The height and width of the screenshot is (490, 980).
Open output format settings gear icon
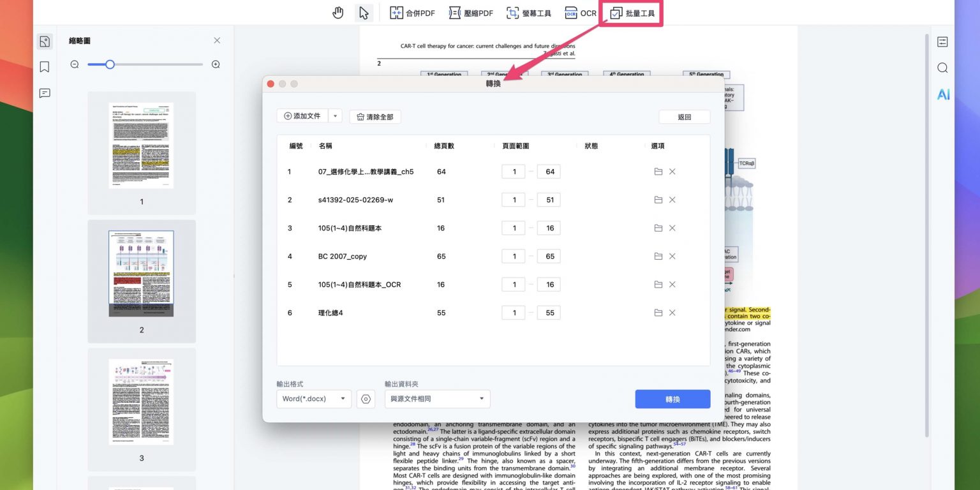[366, 399]
